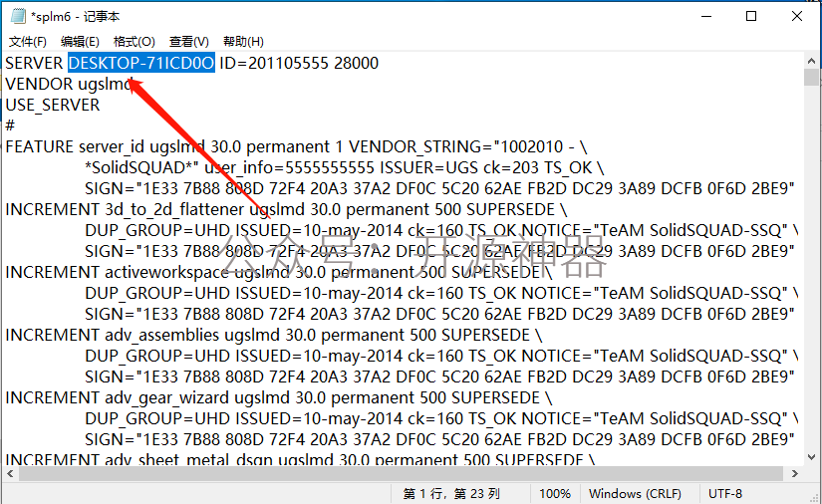Click the vertical scrollbar thumb
The height and width of the screenshot is (504, 822).
click(x=811, y=77)
